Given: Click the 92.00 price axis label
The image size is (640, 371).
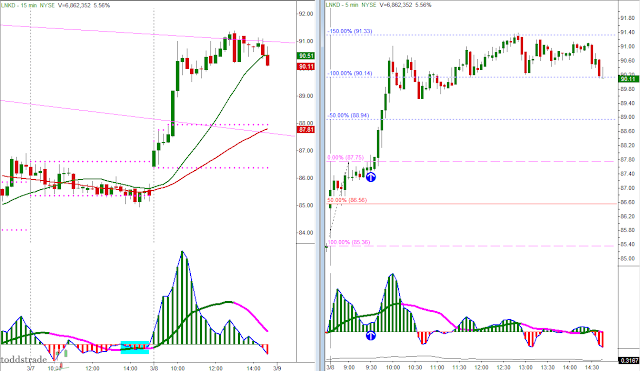Looking at the screenshot, I should [x=306, y=14].
